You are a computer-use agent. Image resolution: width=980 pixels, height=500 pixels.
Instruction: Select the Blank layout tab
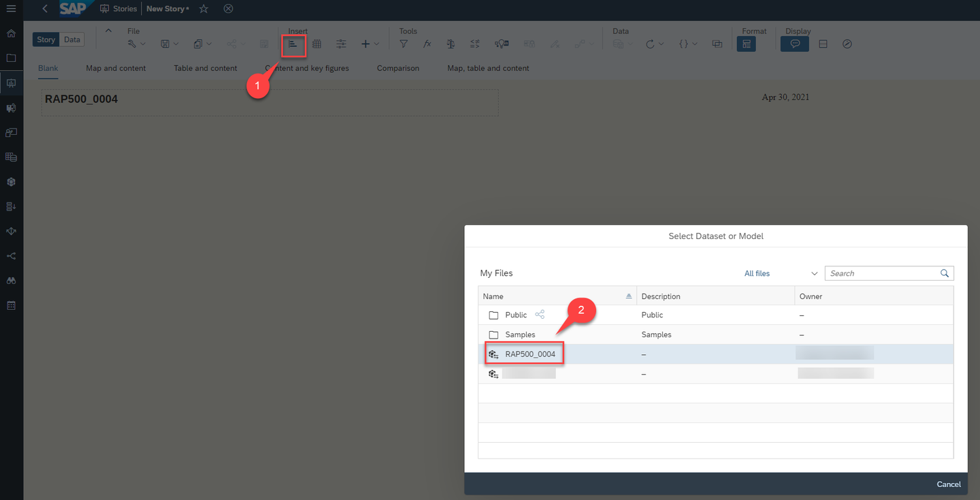(x=48, y=68)
